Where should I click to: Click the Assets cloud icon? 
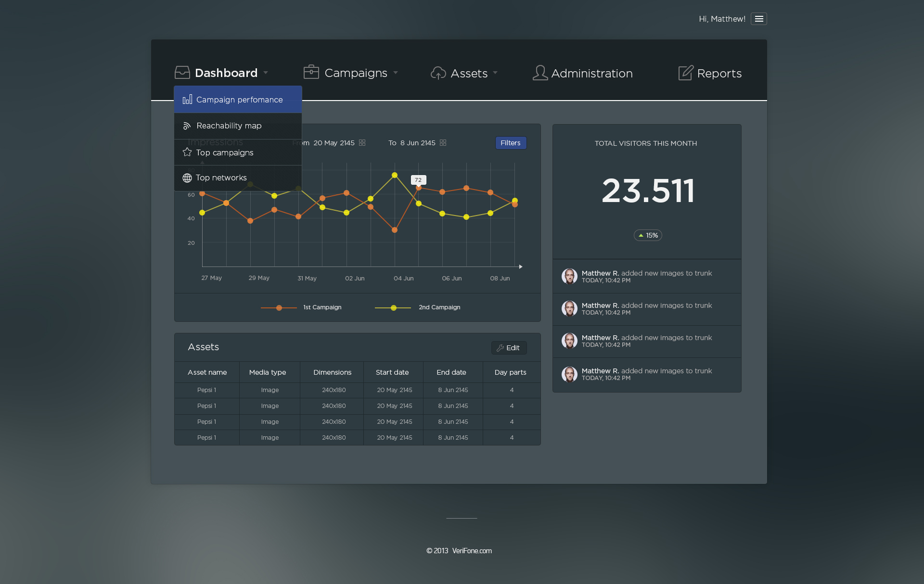[x=438, y=73]
